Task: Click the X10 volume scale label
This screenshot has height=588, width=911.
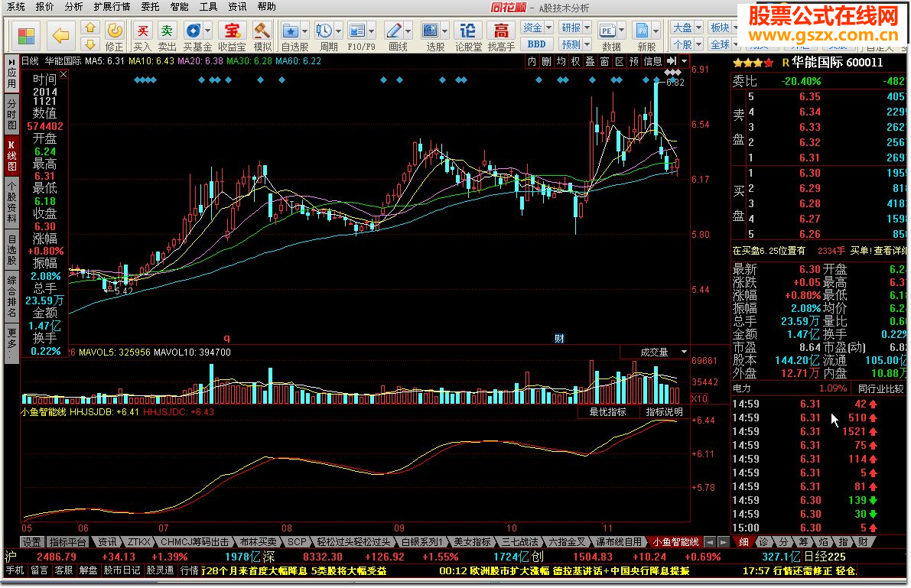Action: 700,398
